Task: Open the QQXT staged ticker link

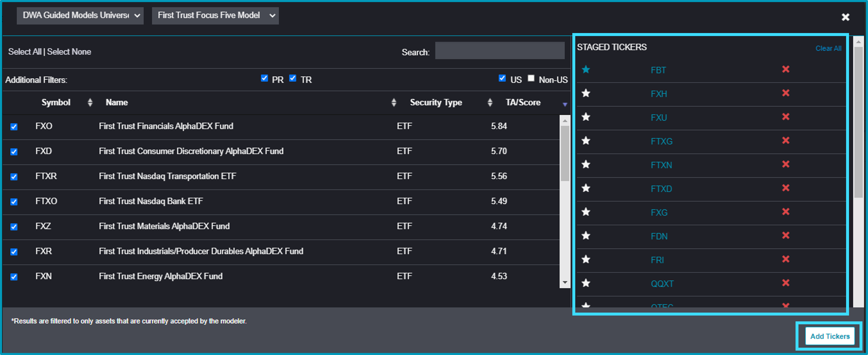Action: pyautogui.click(x=662, y=284)
